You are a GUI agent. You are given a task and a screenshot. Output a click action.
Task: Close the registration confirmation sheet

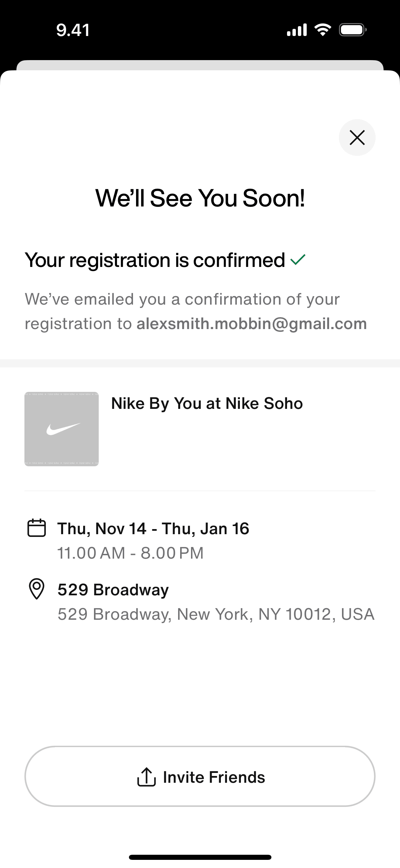[x=357, y=138]
